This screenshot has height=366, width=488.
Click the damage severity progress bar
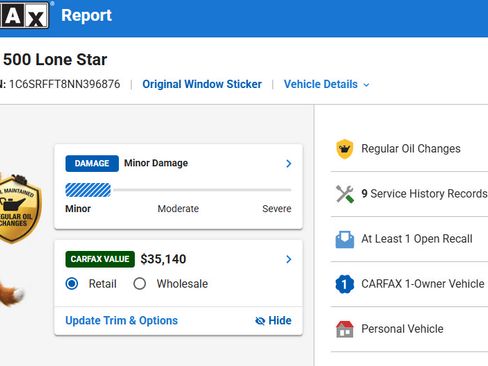178,190
